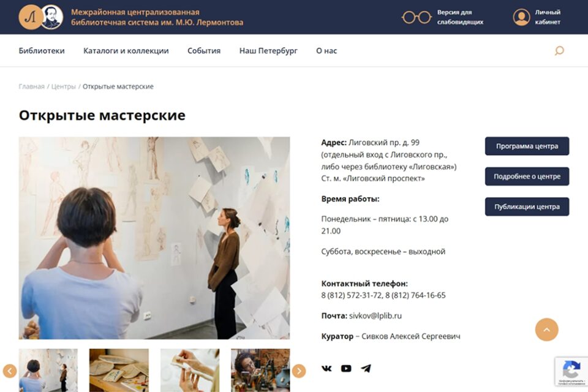This screenshot has height=392, width=588.
Task: Open the События menu item
Action: 204,51
